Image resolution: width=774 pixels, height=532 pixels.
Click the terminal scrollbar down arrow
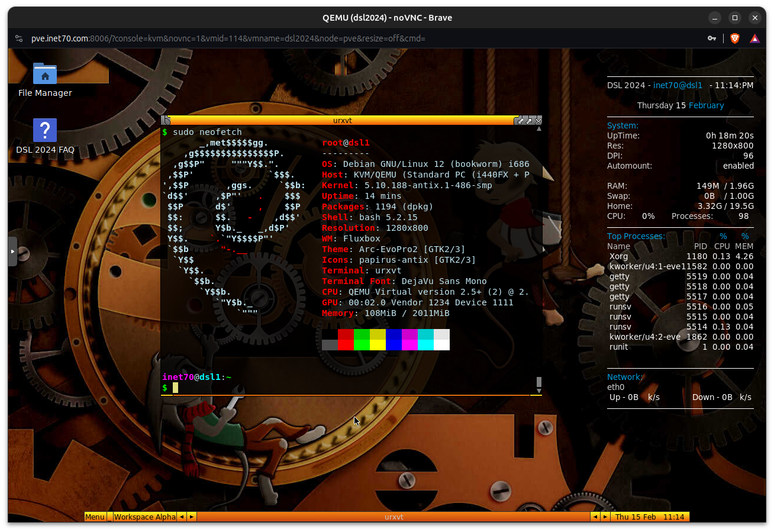click(x=539, y=391)
